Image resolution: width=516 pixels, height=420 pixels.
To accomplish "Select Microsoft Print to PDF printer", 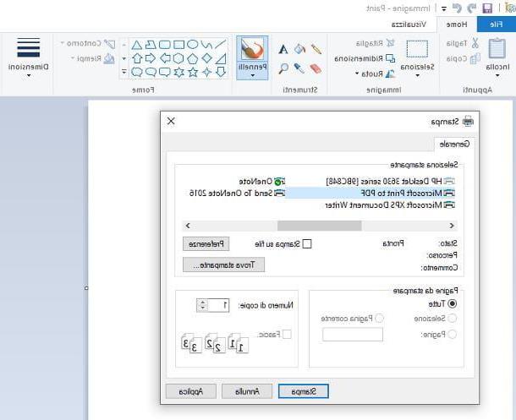I will point(371,194).
